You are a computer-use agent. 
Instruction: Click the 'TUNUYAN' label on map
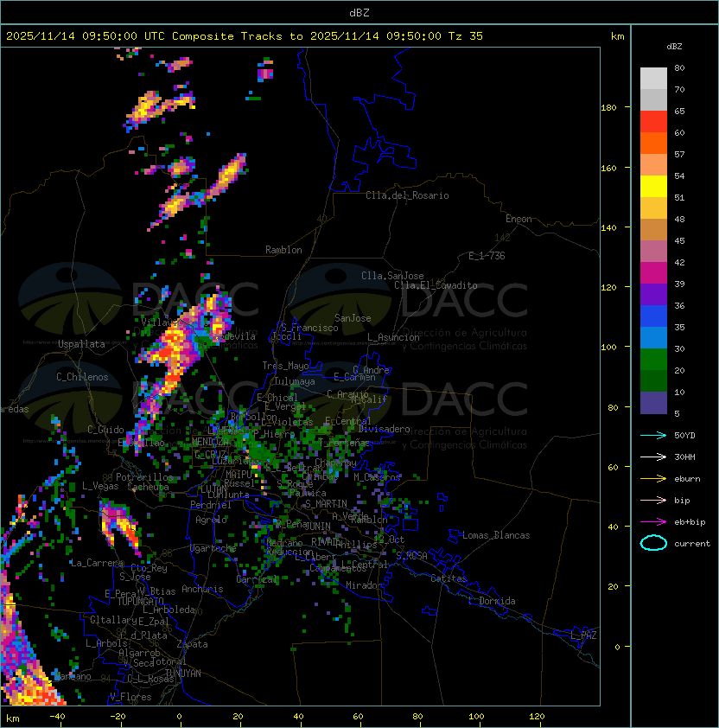click(183, 674)
